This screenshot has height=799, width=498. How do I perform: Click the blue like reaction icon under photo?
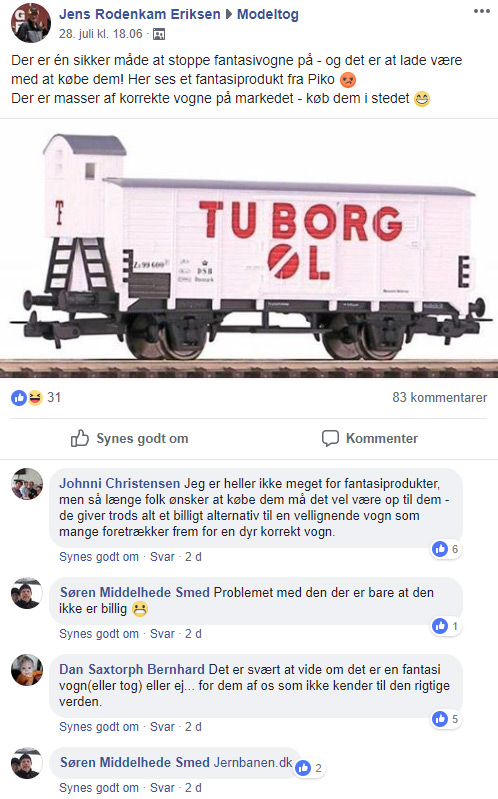[x=19, y=397]
